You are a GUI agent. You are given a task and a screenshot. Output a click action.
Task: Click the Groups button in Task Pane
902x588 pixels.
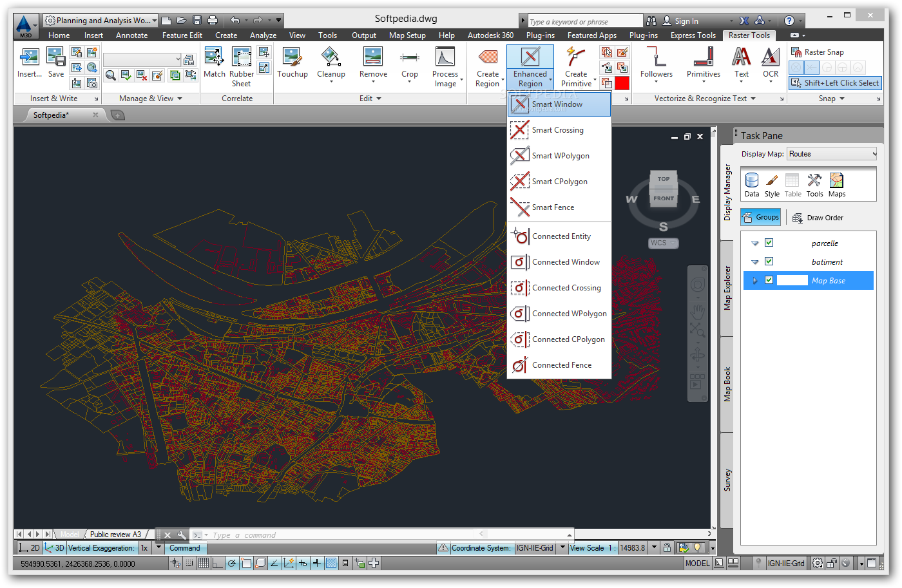coord(761,218)
